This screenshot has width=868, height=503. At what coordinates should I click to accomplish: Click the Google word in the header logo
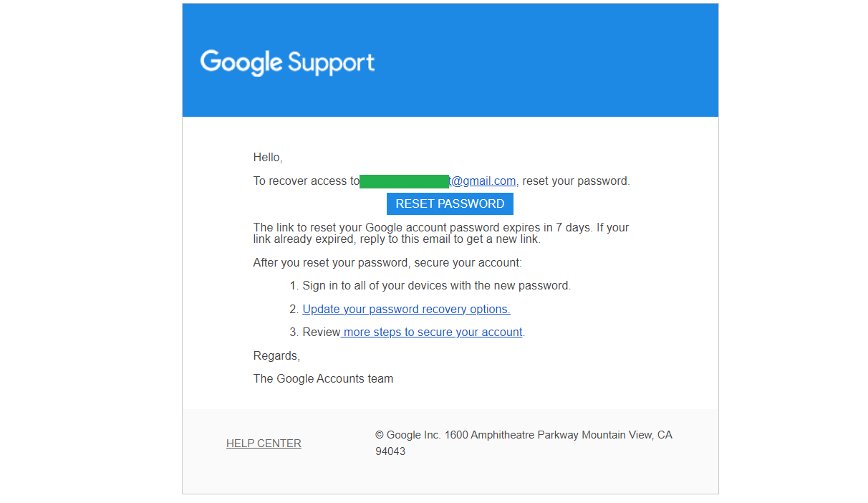241,63
